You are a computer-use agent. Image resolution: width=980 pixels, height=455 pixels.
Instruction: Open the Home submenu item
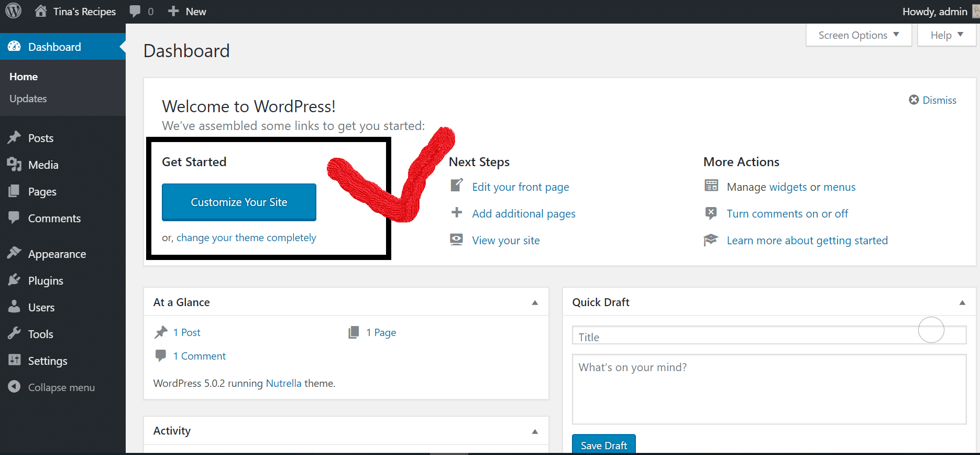click(24, 77)
